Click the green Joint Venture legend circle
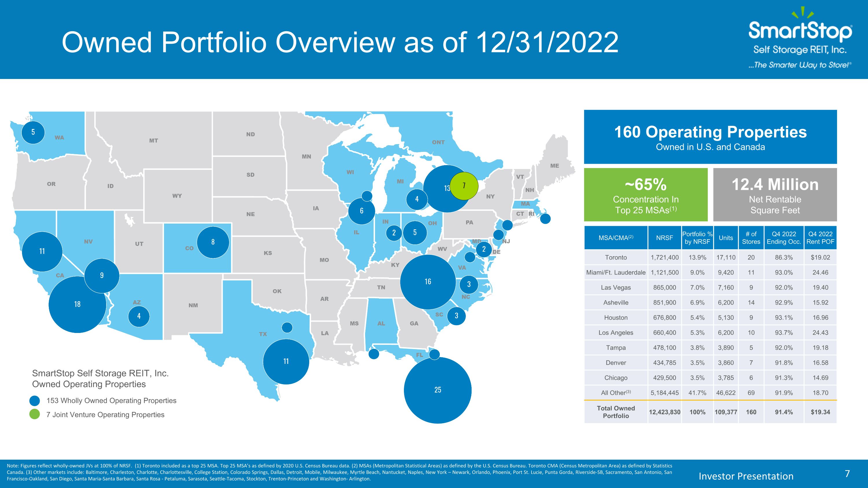This screenshot has height=488, width=868. pos(35,414)
